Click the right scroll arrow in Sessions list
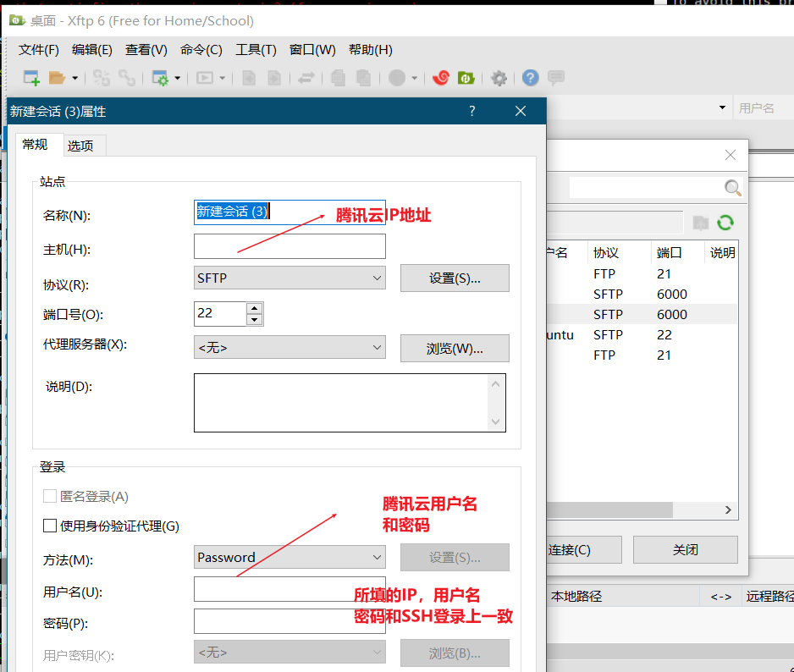The image size is (794, 672). pos(728,510)
